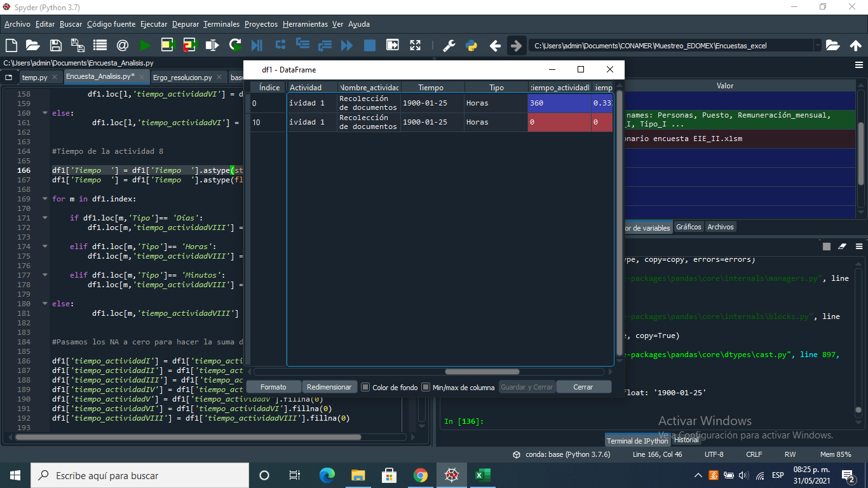Collapse the for loop at line 169

(45, 199)
